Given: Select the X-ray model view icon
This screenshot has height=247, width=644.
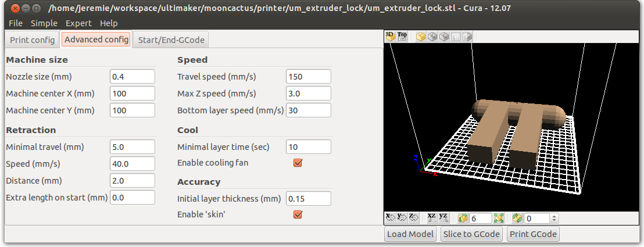Looking at the screenshot, I should [x=444, y=37].
